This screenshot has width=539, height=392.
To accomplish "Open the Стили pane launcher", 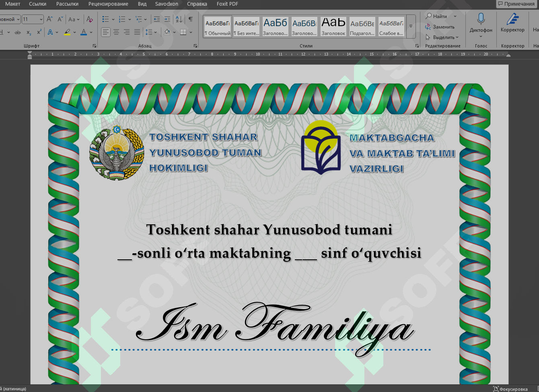I will (417, 46).
